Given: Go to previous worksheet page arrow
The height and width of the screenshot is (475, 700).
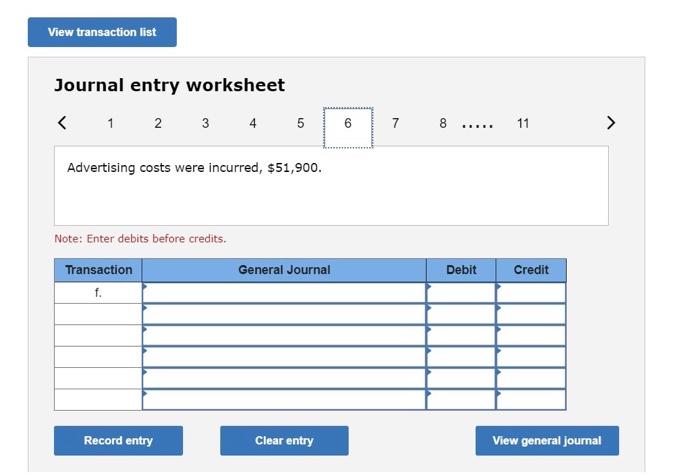Looking at the screenshot, I should (x=62, y=123).
